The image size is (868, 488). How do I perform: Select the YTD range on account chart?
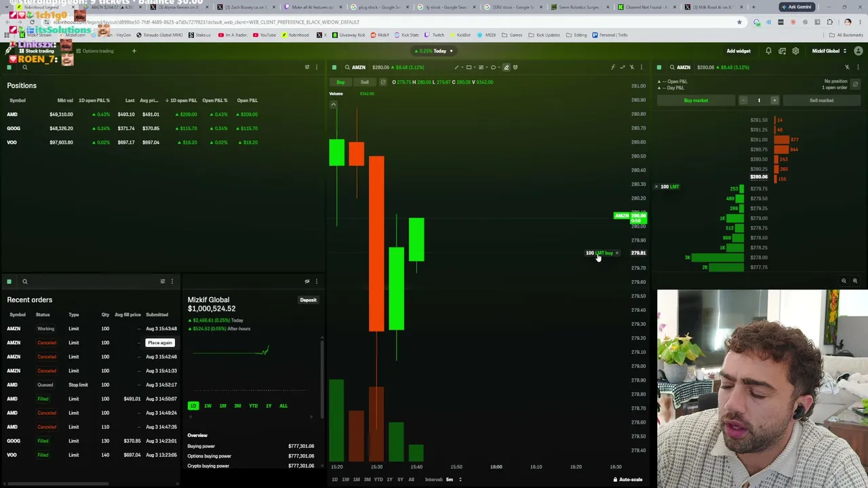coord(253,405)
